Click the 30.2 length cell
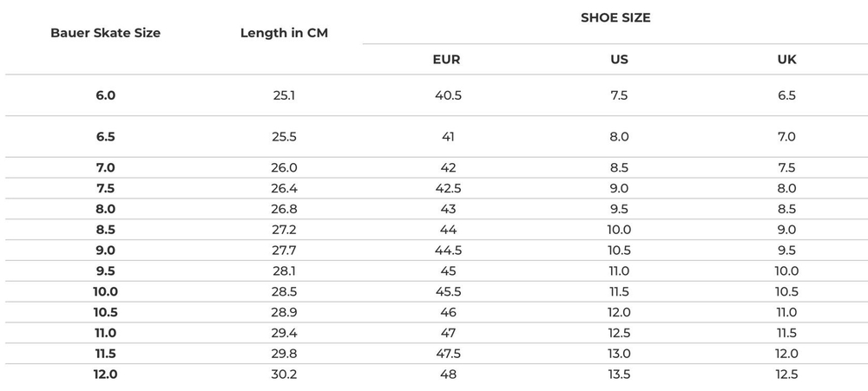 coord(284,375)
